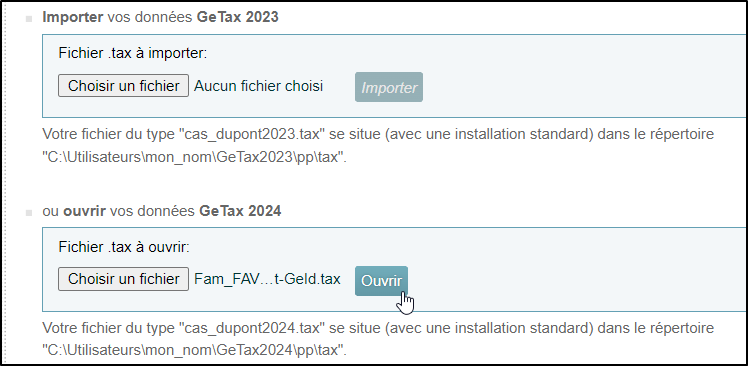The image size is (748, 366).
Task: Choose a file for GeTax 2023 import
Action: [124, 86]
